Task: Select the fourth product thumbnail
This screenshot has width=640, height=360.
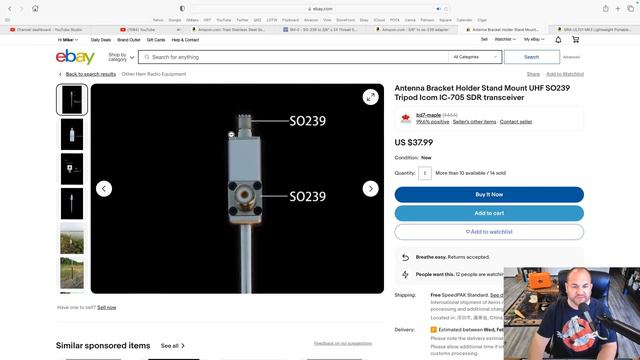Action: tap(72, 204)
